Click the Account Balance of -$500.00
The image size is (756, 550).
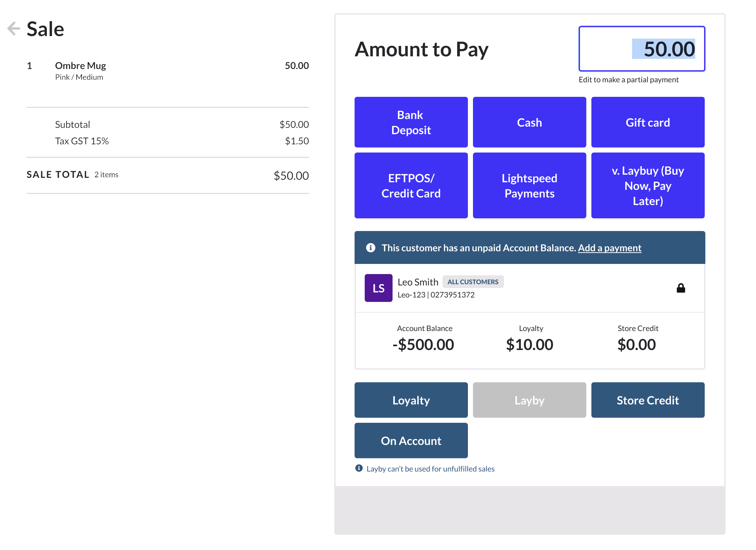(x=424, y=344)
